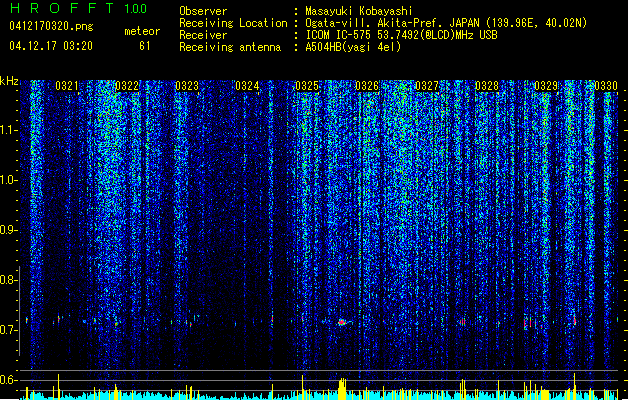The width and height of the screenshot is (629, 400).
Task: Click the 0326 time marker
Action: 367,86
